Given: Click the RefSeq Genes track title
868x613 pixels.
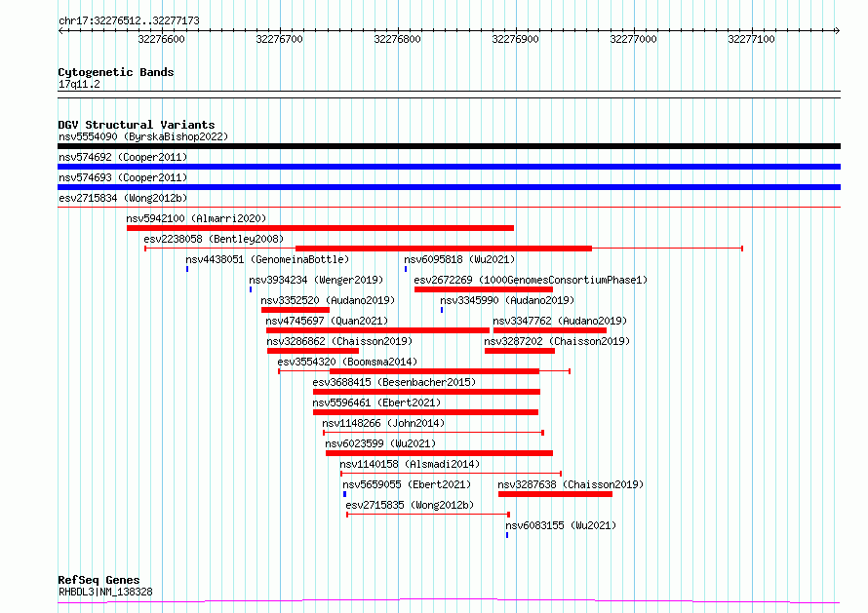Looking at the screenshot, I should tap(99, 581).
